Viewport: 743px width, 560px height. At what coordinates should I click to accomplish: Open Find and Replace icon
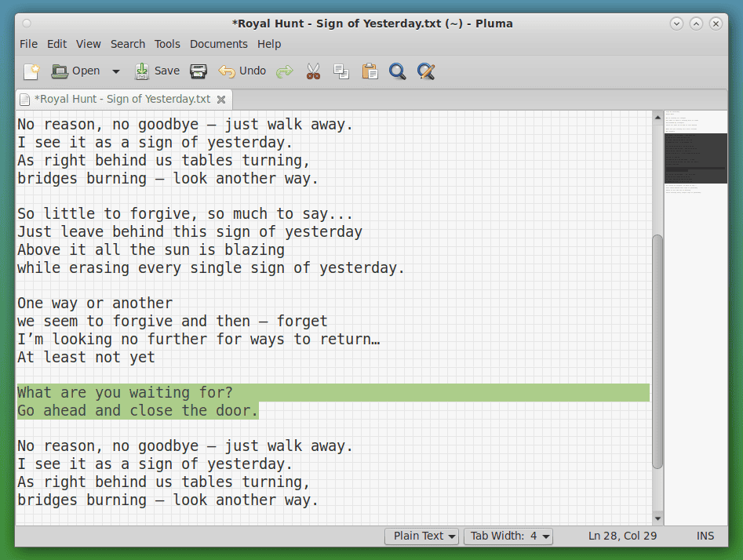426,71
